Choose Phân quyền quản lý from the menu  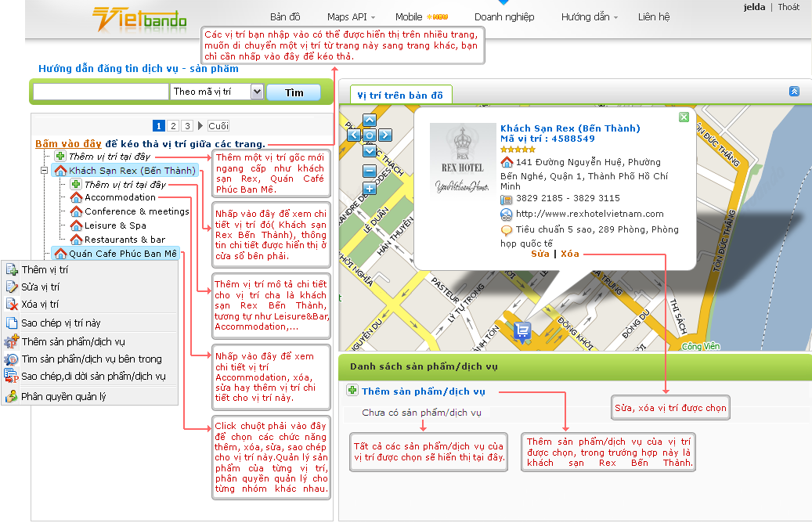[90, 396]
